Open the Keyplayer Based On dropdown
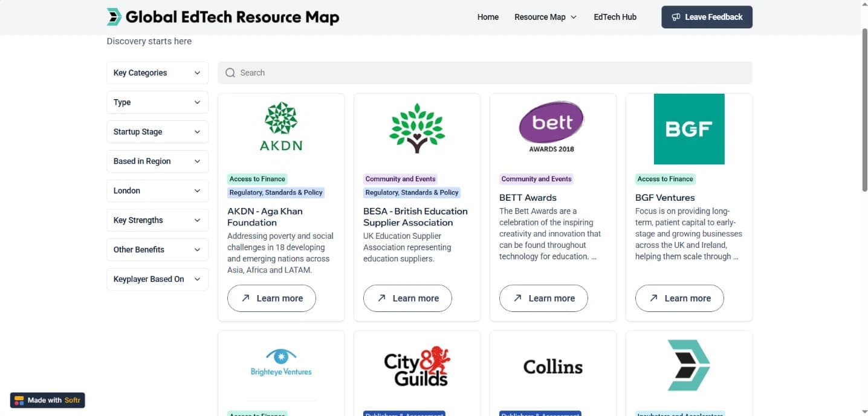This screenshot has width=868, height=416. pyautogui.click(x=158, y=279)
